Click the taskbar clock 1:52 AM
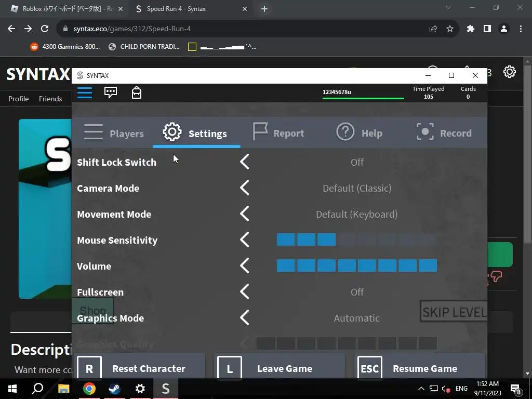This screenshot has height=399, width=532. (x=487, y=384)
